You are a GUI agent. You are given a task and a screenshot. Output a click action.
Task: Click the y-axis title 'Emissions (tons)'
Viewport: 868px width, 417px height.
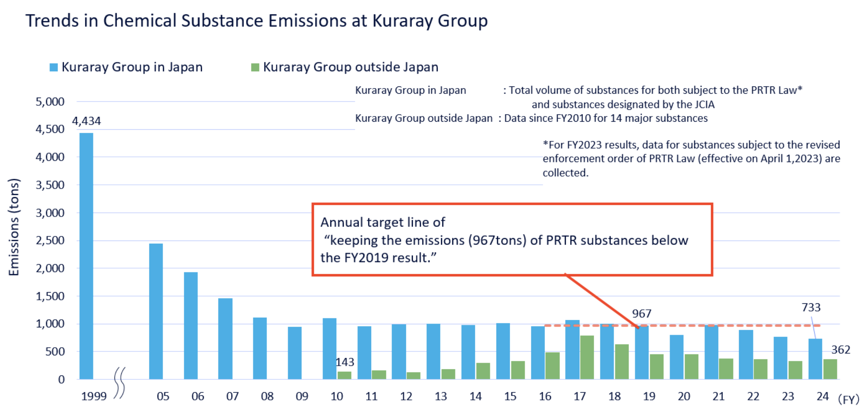(x=14, y=227)
